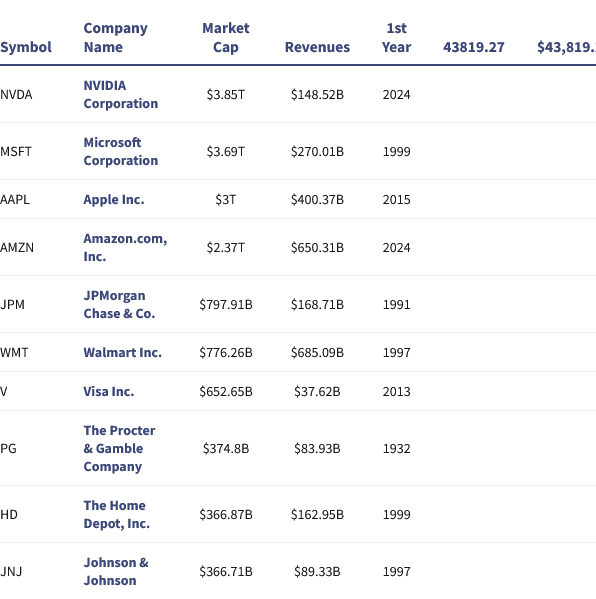Select the PG symbol cell

[8, 448]
